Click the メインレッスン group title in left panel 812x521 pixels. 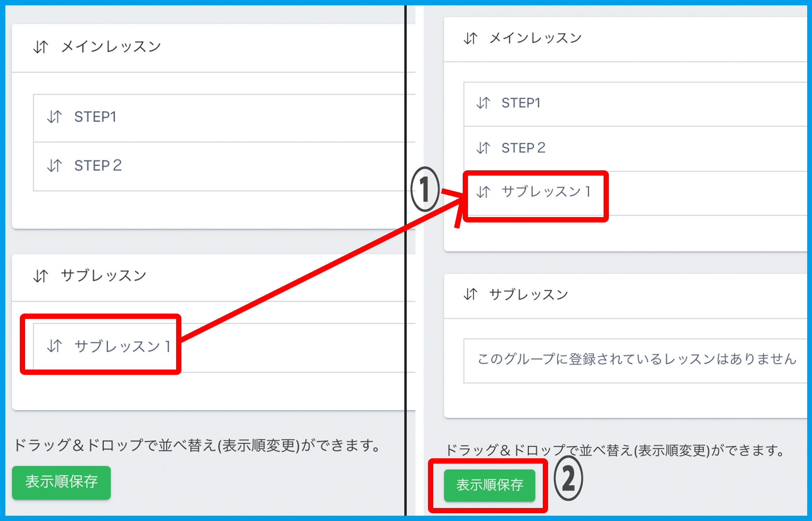[x=110, y=47]
